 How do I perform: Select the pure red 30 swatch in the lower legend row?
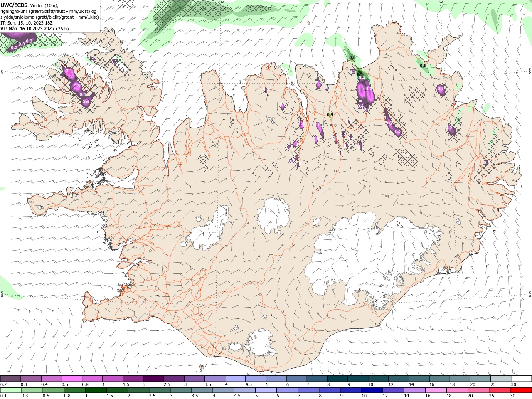(x=520, y=390)
